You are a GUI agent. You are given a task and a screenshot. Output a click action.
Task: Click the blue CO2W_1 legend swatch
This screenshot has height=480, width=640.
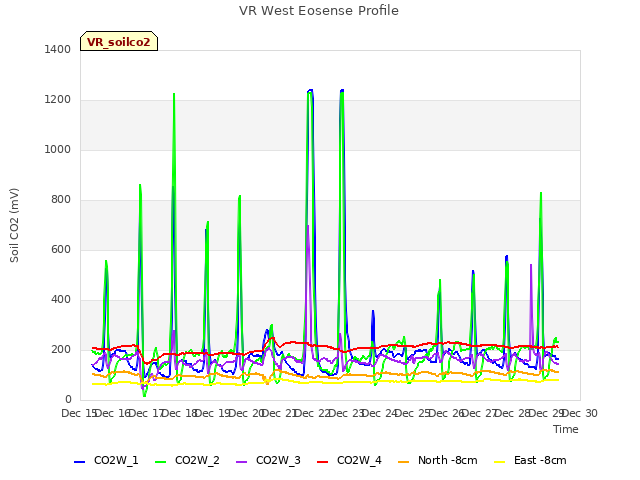pyautogui.click(x=80, y=462)
